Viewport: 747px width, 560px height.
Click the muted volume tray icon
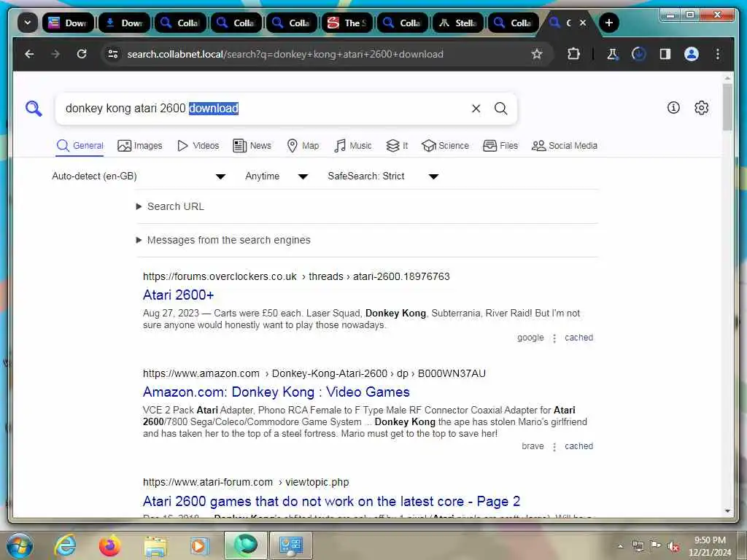(673, 546)
